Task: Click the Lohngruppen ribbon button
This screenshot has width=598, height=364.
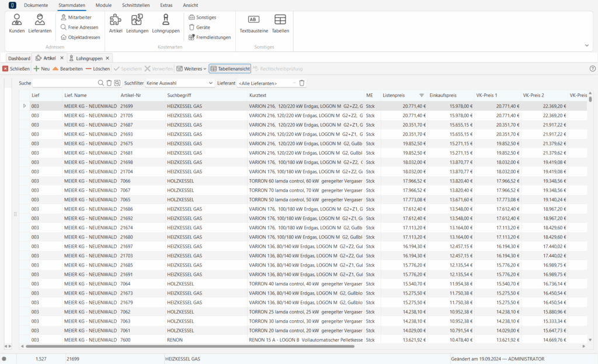Action: click(165, 23)
